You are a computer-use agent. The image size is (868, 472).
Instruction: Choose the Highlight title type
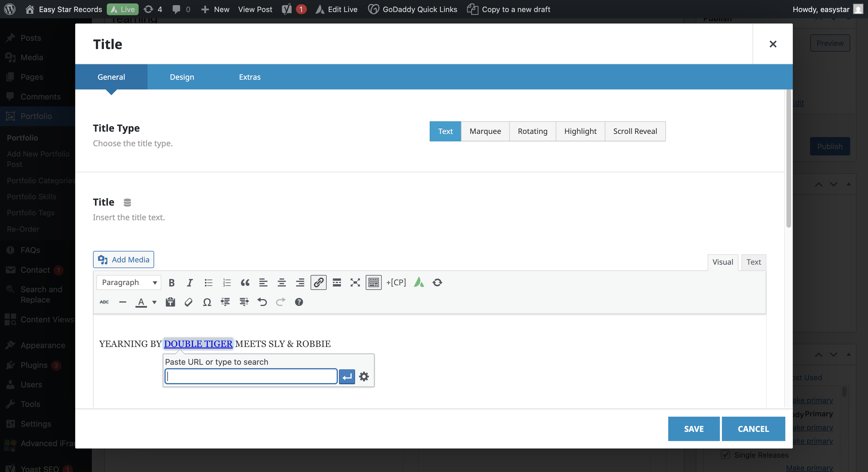click(580, 131)
